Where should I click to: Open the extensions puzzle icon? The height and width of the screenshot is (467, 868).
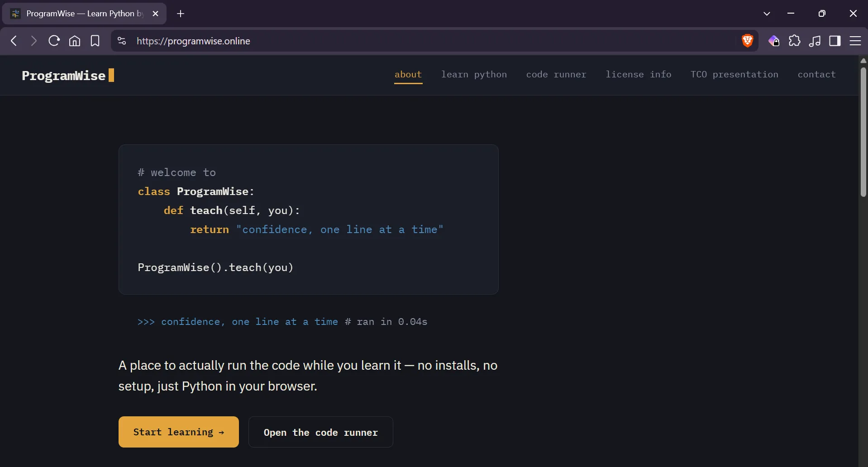tap(795, 41)
